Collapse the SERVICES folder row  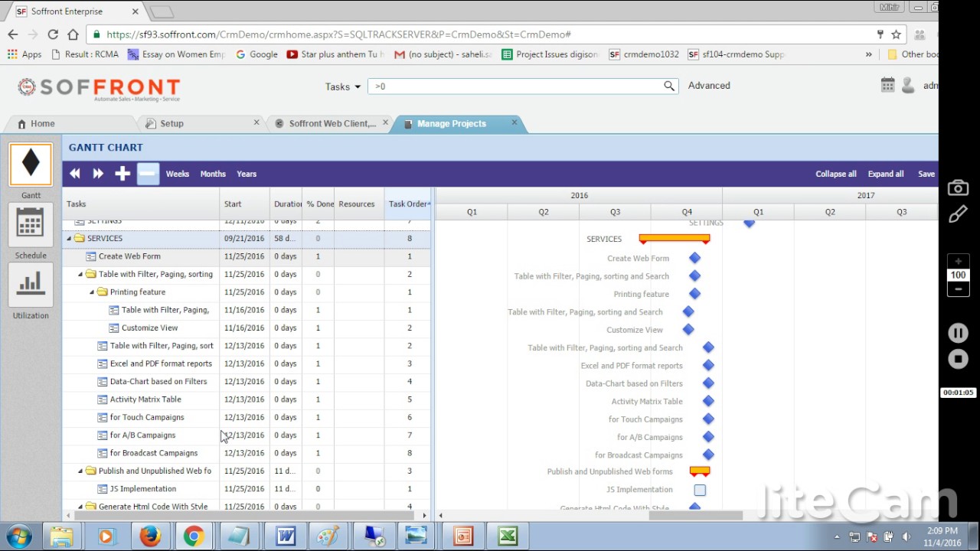(69, 239)
